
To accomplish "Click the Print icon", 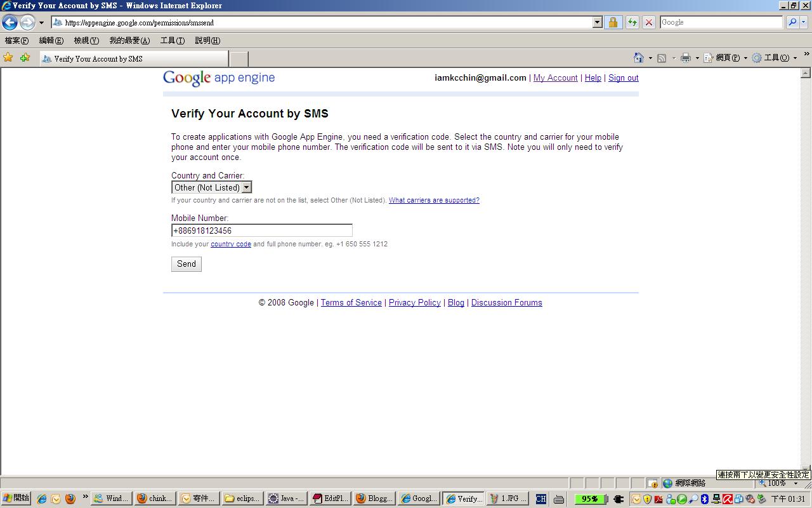I will [x=686, y=58].
